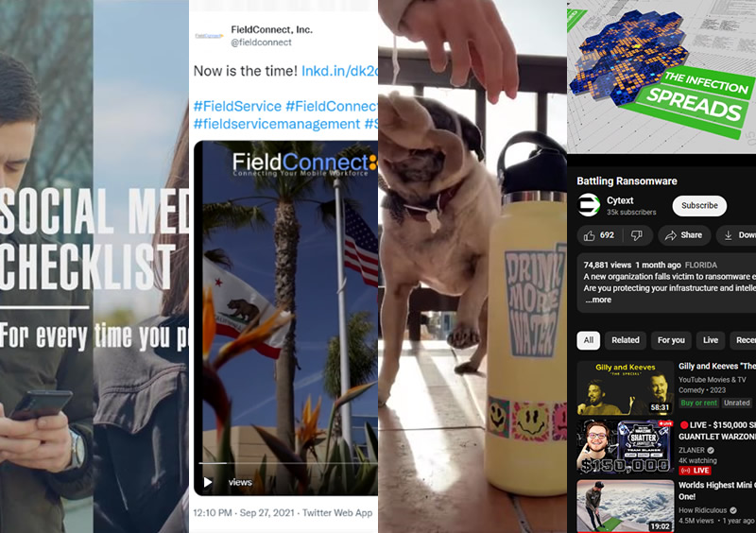This screenshot has height=533, width=756.
Task: Select the Live filter chip
Action: pyautogui.click(x=711, y=340)
